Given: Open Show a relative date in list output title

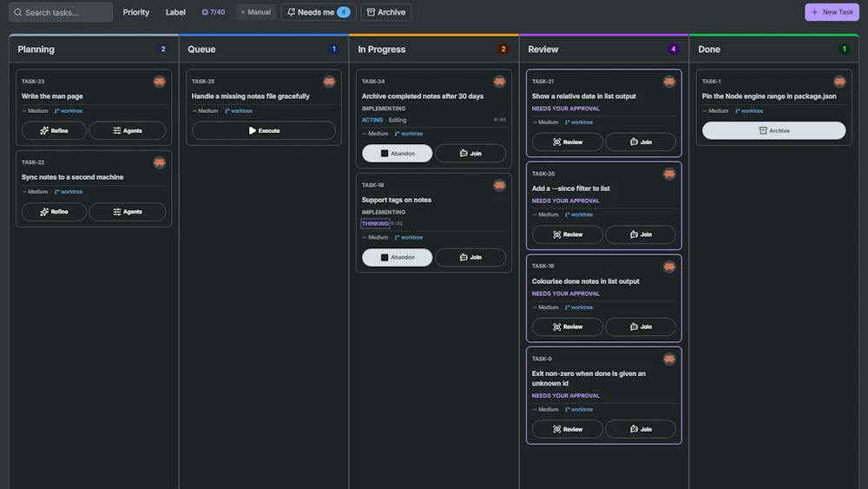Looking at the screenshot, I should [584, 96].
